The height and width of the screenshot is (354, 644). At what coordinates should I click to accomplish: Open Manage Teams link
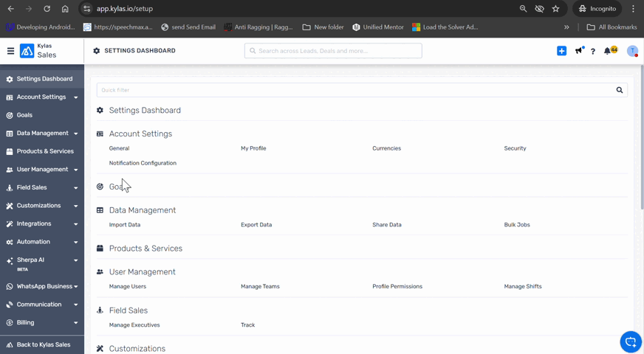point(260,287)
